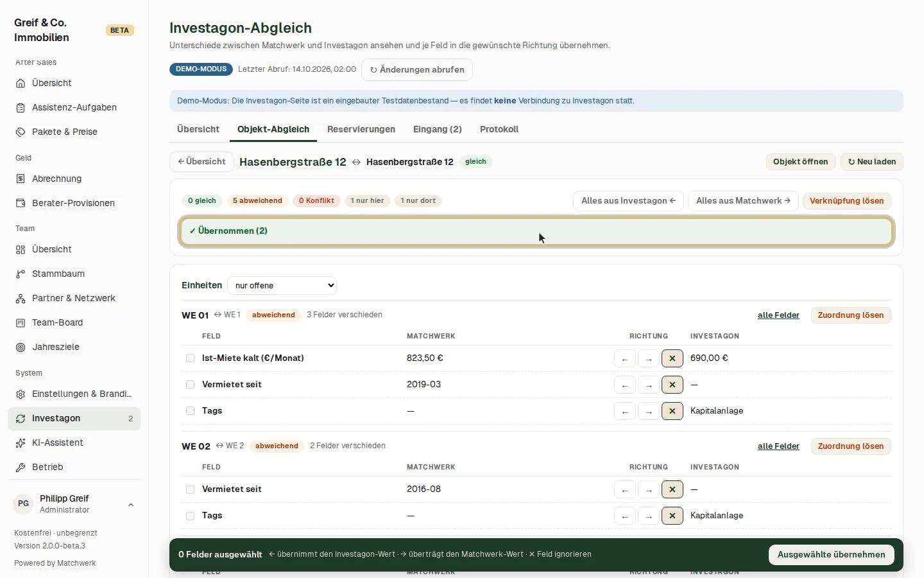924x578 pixels.
Task: Click Alles aus Investagon button
Action: [x=628, y=201]
